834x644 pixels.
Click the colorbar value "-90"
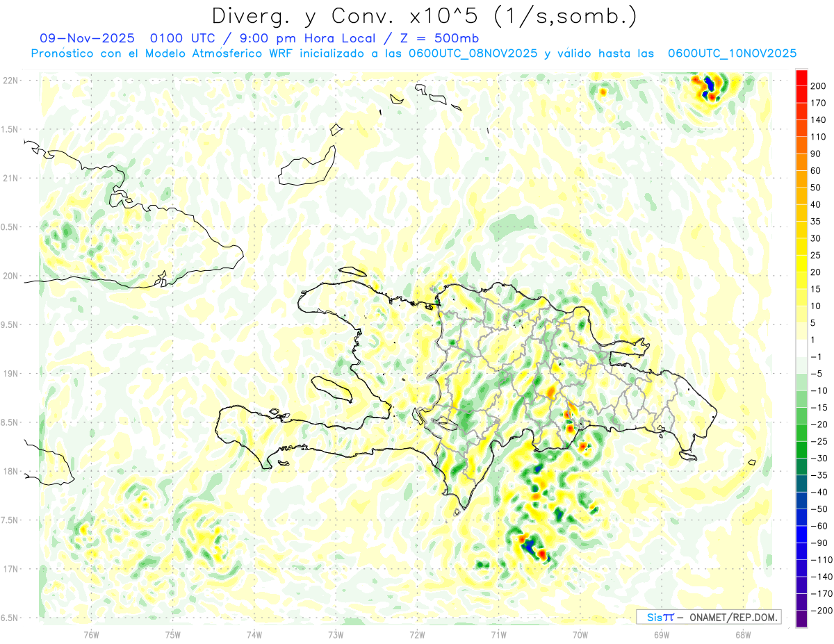coord(818,543)
